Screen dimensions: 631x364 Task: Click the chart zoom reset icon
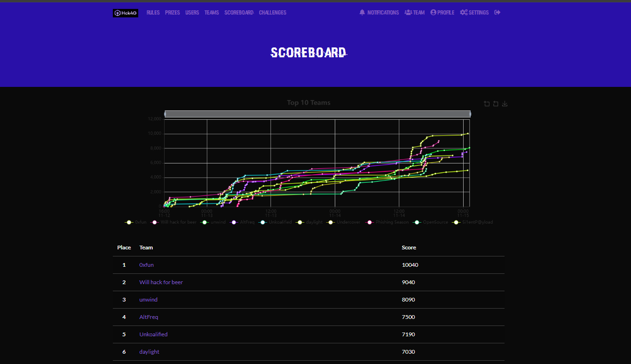pos(496,104)
